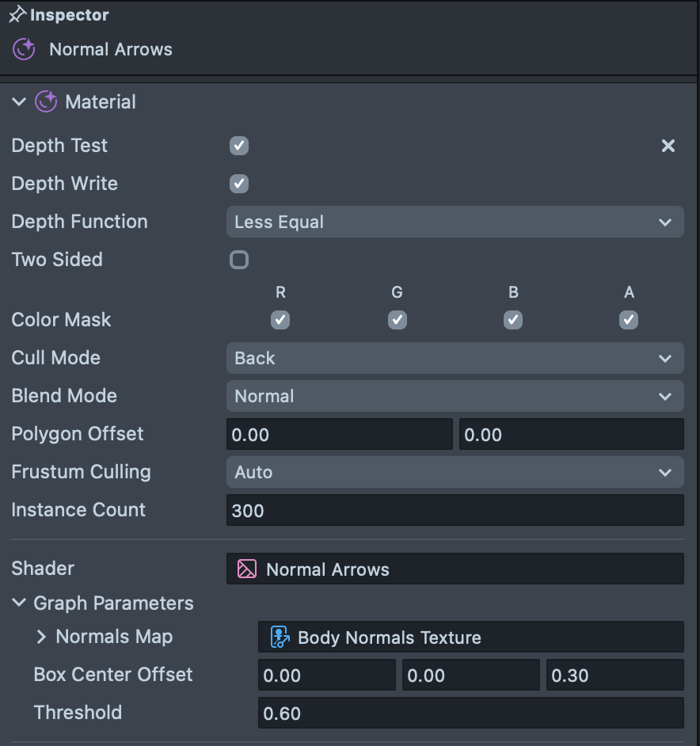The width and height of the screenshot is (700, 746).
Task: Open the Depth Function dropdown
Action: (x=455, y=223)
